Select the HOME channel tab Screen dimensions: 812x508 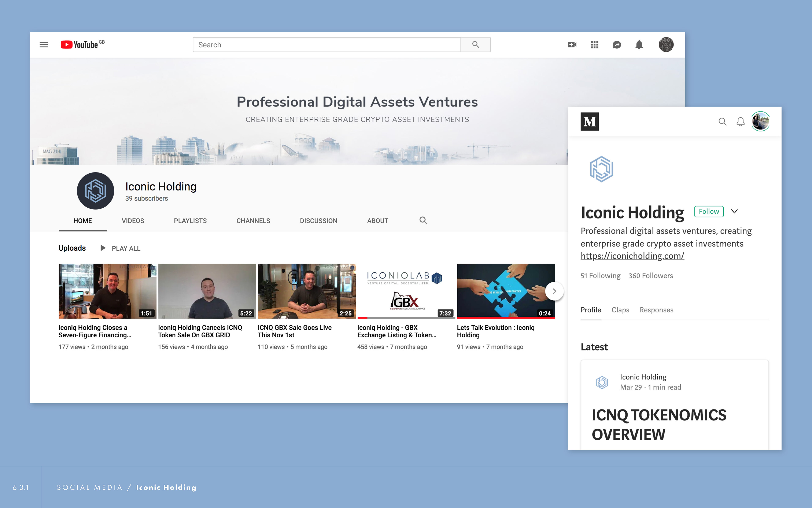tap(82, 221)
